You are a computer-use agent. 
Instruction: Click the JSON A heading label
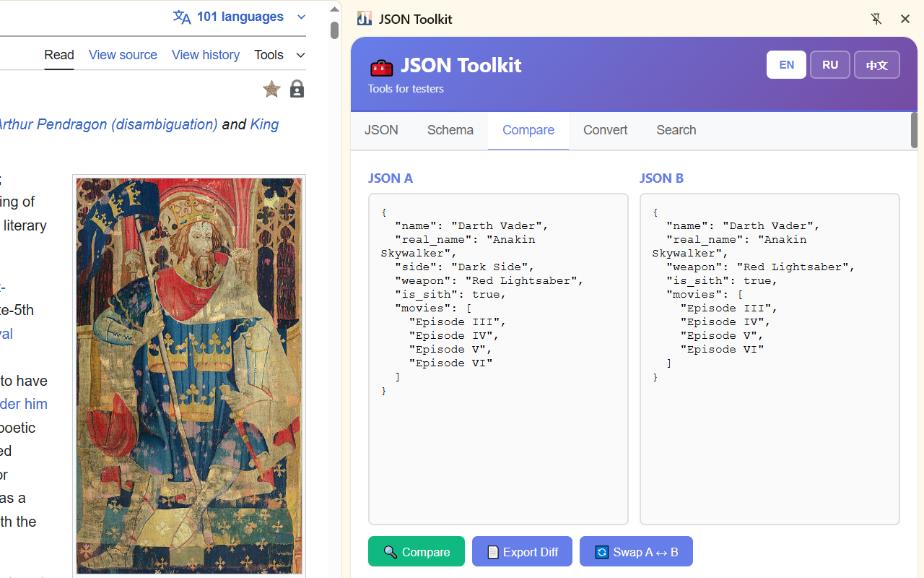tap(391, 178)
